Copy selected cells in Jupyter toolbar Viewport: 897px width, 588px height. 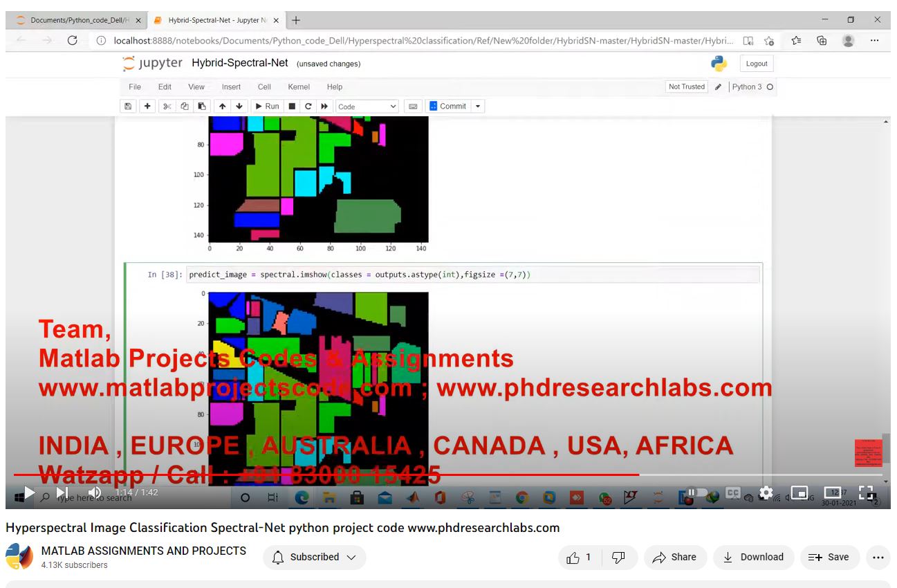tap(185, 107)
